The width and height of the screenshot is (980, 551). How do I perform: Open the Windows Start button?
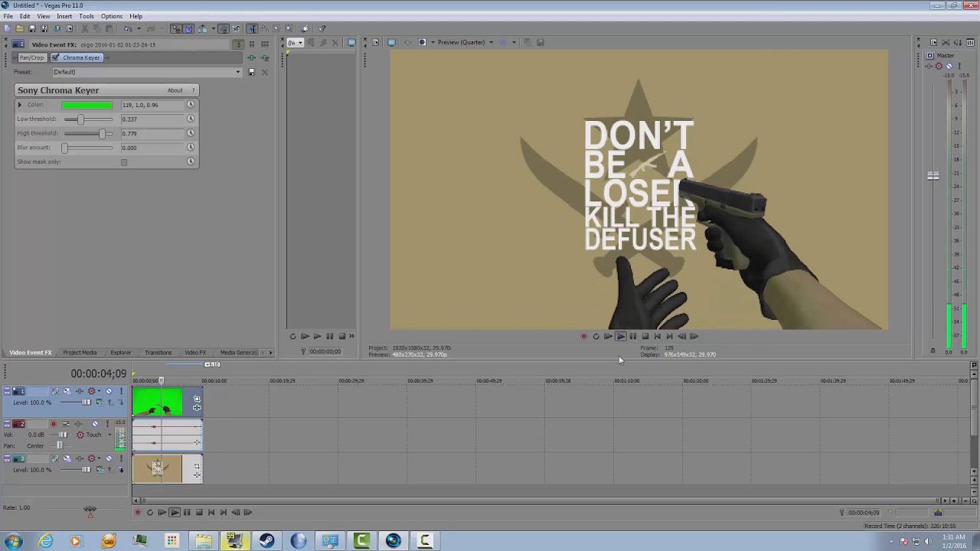(13, 541)
